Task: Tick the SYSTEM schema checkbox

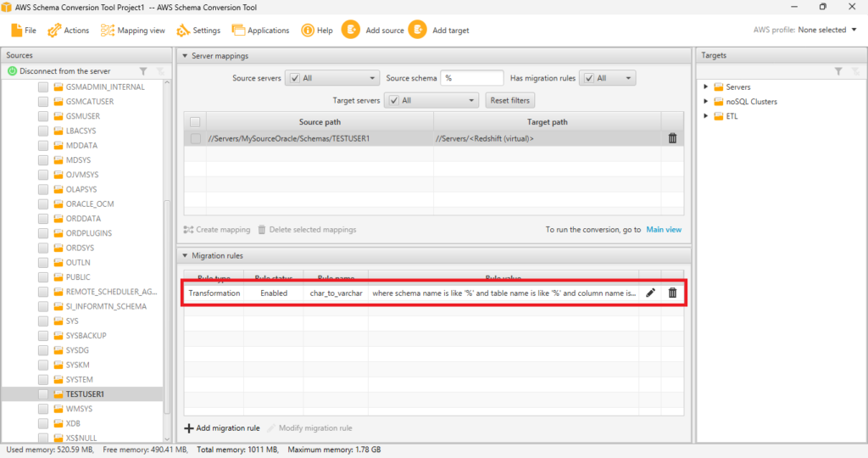Action: coord(43,379)
